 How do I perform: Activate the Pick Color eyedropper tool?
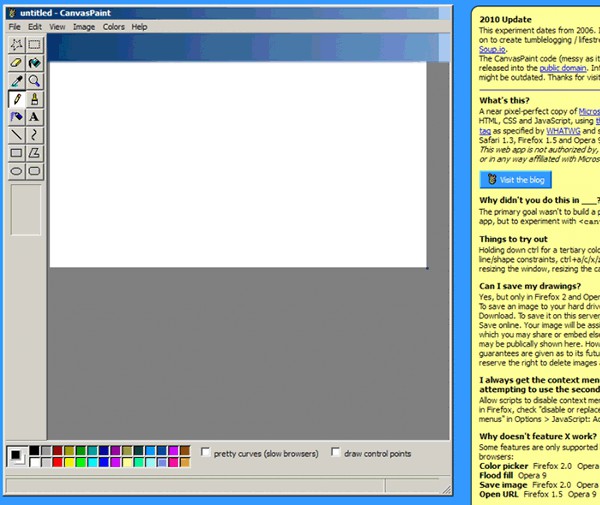point(16,81)
